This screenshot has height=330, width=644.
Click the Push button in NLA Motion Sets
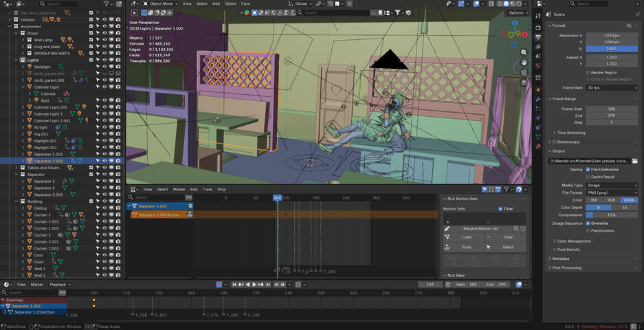point(467,247)
